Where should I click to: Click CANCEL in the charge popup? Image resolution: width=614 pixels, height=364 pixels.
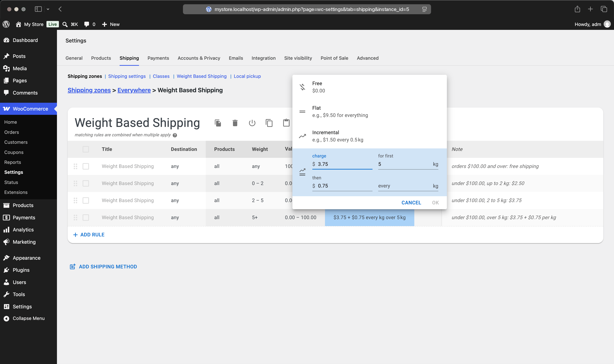pyautogui.click(x=411, y=203)
